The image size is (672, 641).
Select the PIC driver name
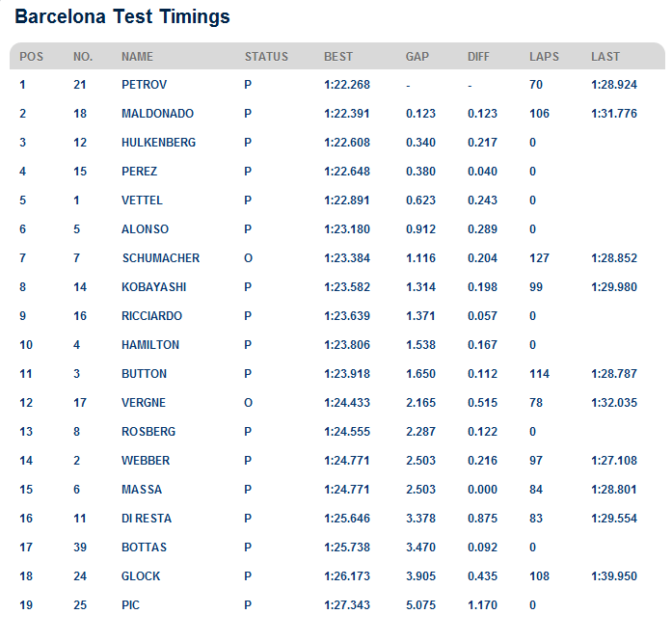[x=132, y=605]
